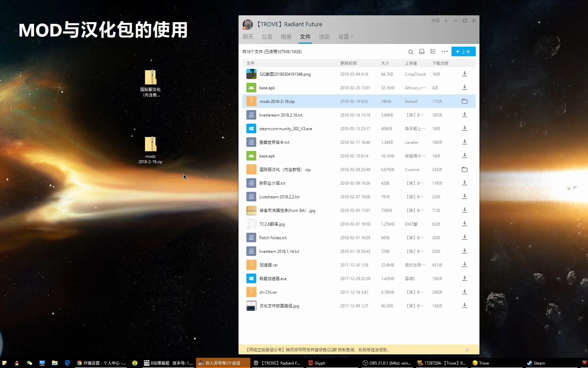Click the search icon in file toolbar

[x=411, y=52]
